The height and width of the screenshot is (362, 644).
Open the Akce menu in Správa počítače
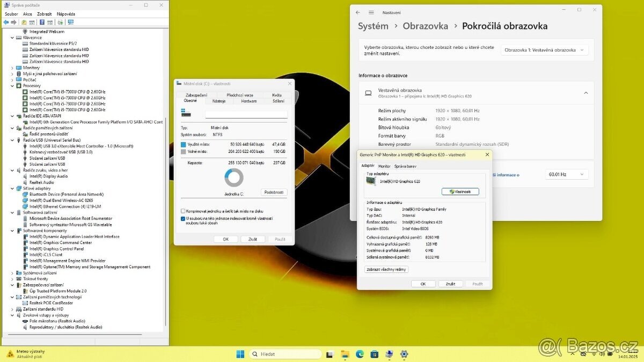pos(27,13)
